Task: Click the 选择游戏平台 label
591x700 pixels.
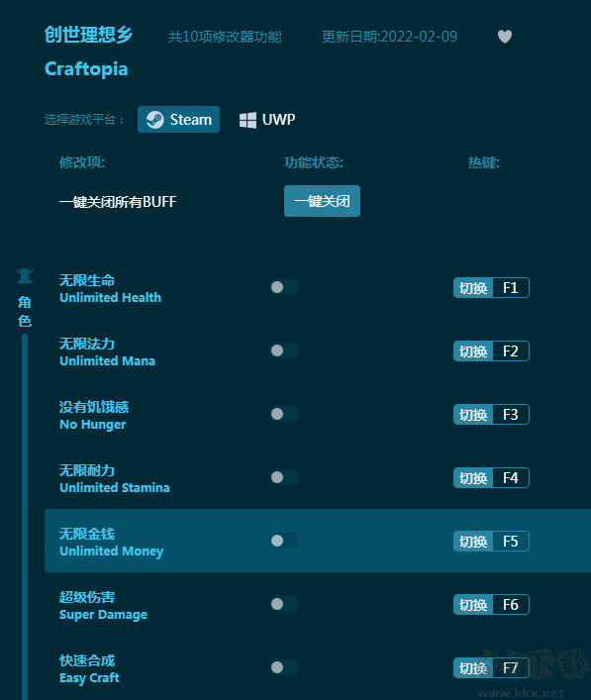Action: point(84,120)
